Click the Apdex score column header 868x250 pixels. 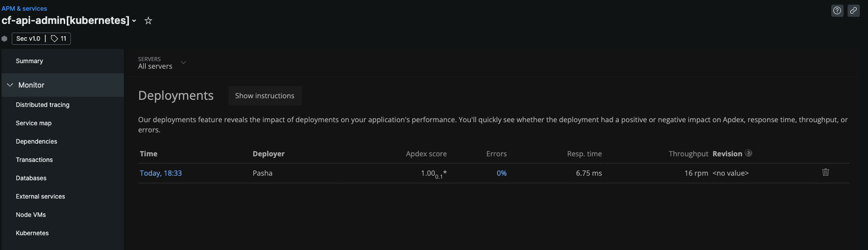426,154
